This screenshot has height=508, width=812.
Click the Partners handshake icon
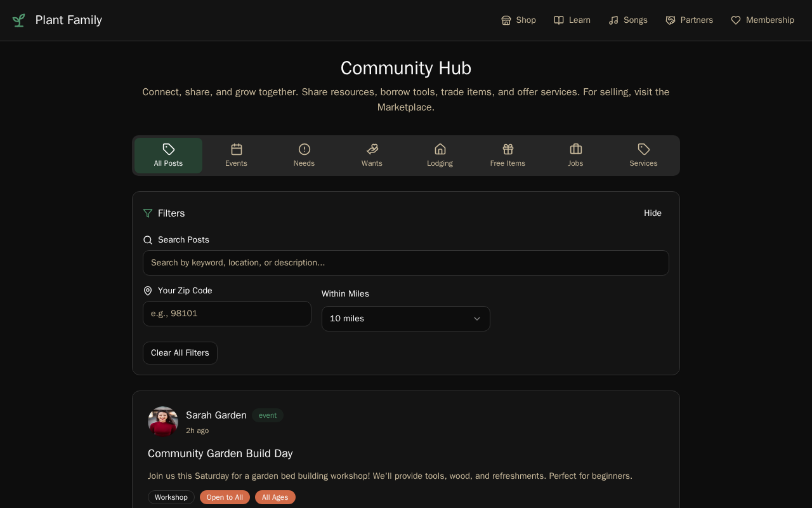click(671, 20)
